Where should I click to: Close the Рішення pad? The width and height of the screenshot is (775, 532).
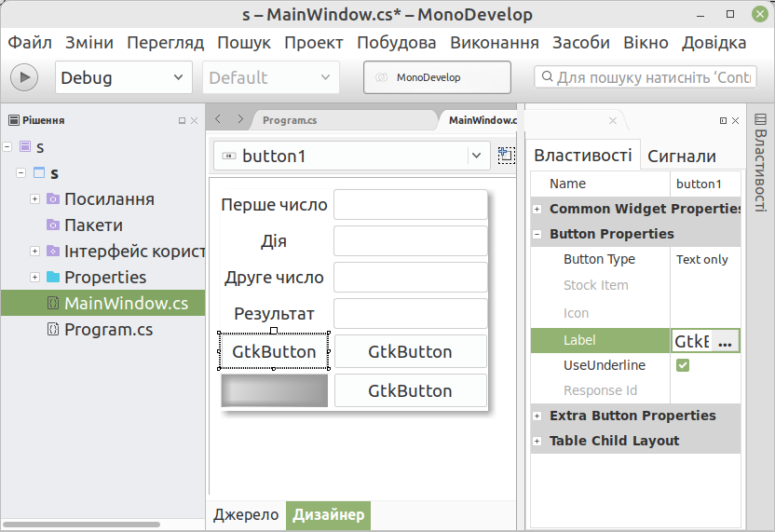[195, 120]
